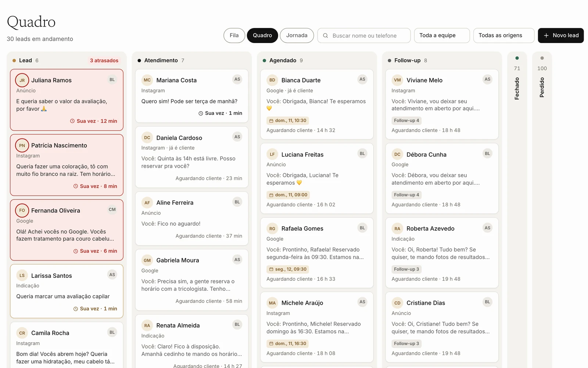The width and height of the screenshot is (588, 368).
Task: Focus the Buscar nome ou telefone field
Action: click(x=364, y=36)
